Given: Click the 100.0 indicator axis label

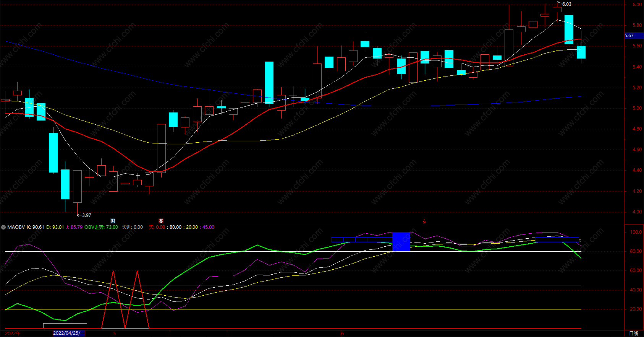Looking at the screenshot, I should tap(636, 232).
